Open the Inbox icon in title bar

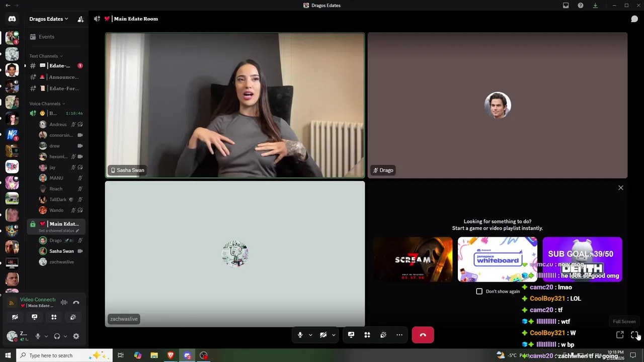tap(566, 6)
